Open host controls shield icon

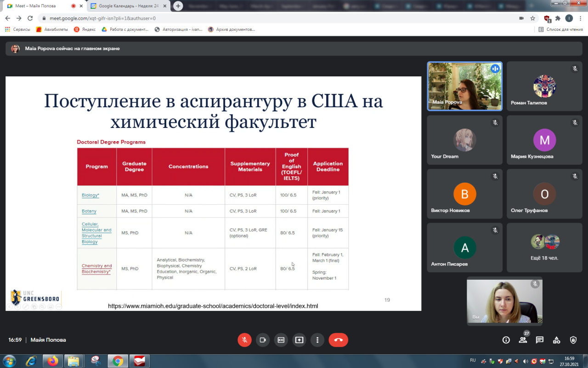coord(573,340)
